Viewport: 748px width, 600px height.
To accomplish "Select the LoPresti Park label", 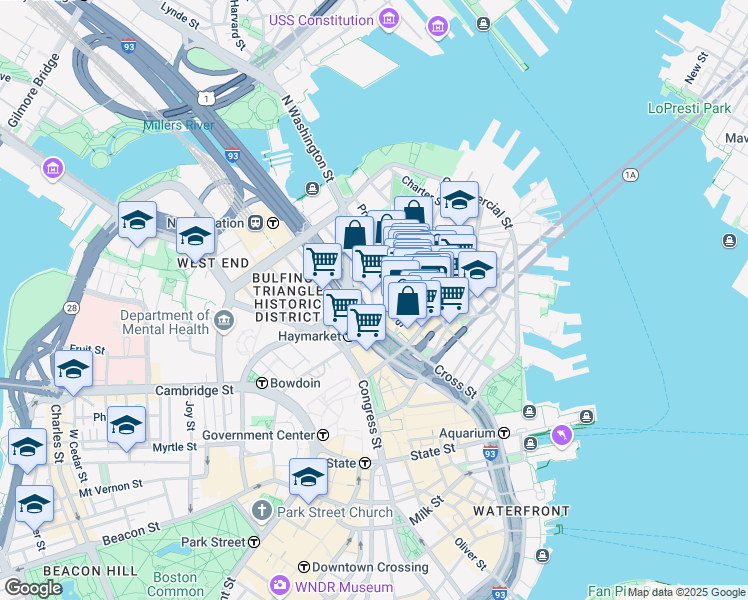I will coord(689,108).
